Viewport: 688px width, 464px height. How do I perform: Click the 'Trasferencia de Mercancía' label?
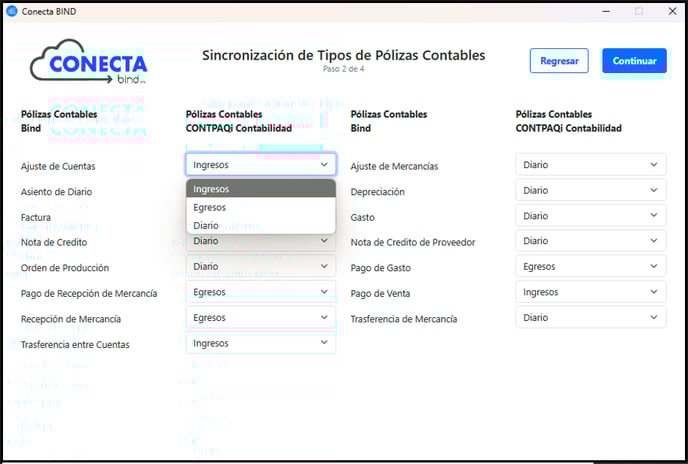pyautogui.click(x=404, y=319)
